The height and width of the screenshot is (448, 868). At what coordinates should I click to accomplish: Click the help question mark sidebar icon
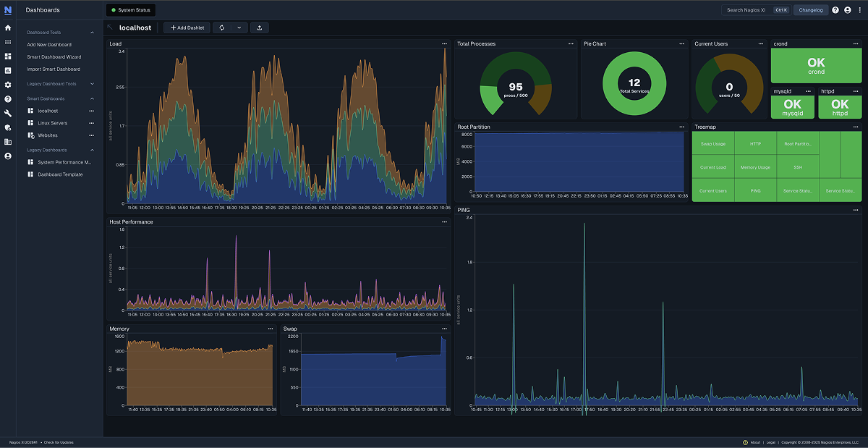click(7, 98)
